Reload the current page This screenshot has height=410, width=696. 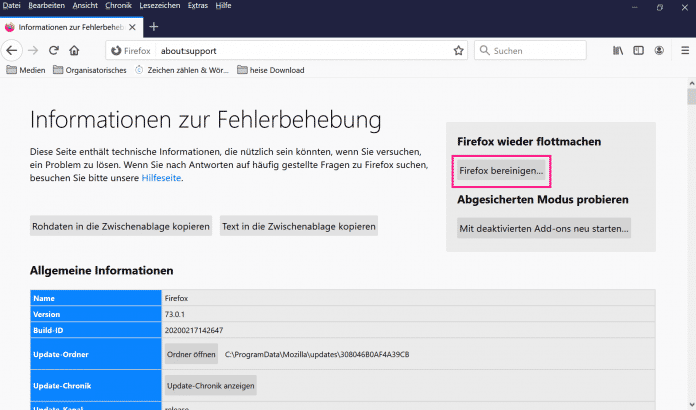pos(53,49)
